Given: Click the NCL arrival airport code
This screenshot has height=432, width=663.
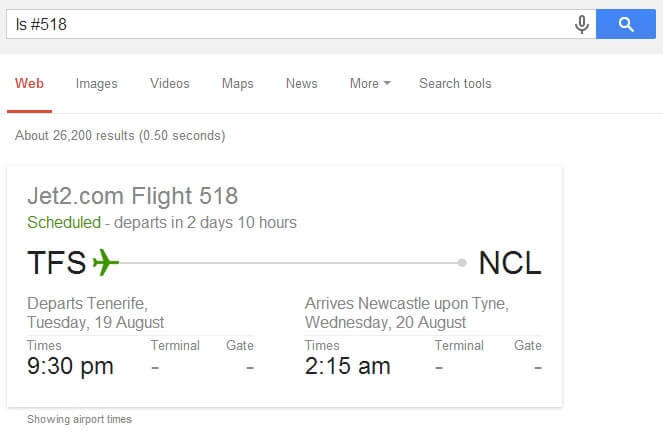Looking at the screenshot, I should (510, 262).
